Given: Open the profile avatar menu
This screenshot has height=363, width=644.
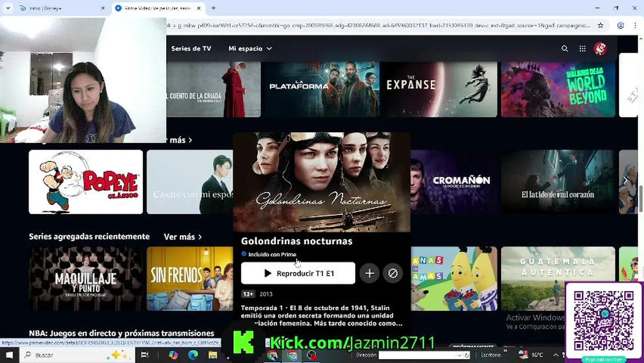Looking at the screenshot, I should (600, 48).
